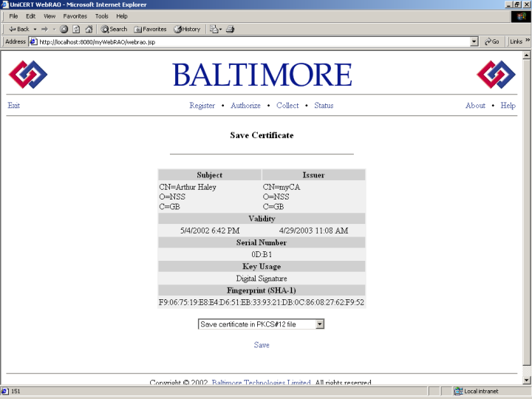The image size is (532, 399).
Task: Click the Status link
Action: pyautogui.click(x=324, y=106)
